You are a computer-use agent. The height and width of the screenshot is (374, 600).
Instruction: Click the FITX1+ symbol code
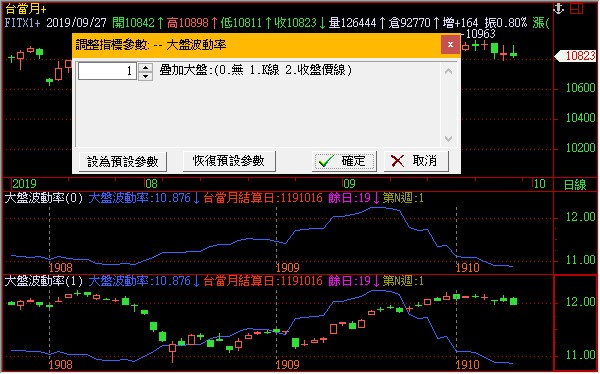click(23, 23)
